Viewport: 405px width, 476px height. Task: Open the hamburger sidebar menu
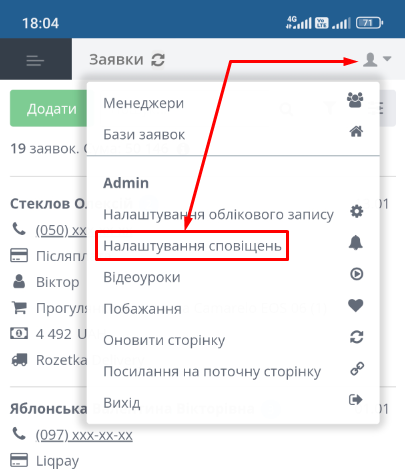point(35,61)
